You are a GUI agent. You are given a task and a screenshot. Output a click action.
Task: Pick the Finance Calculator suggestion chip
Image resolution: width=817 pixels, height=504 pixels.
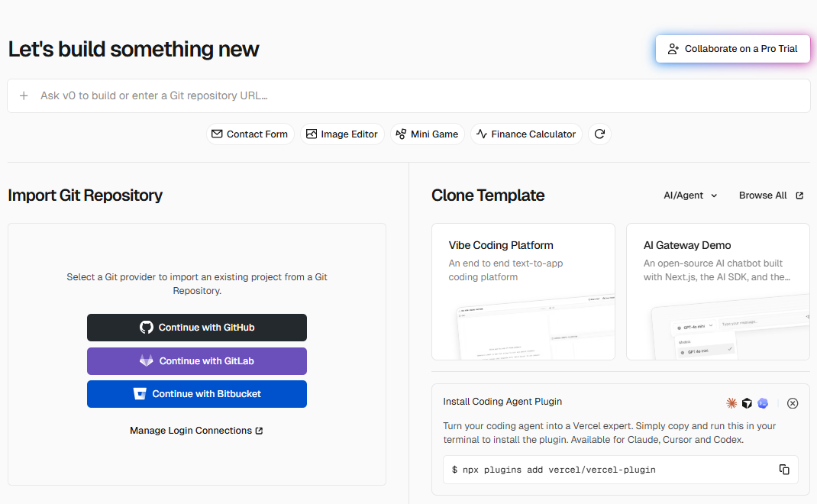526,134
